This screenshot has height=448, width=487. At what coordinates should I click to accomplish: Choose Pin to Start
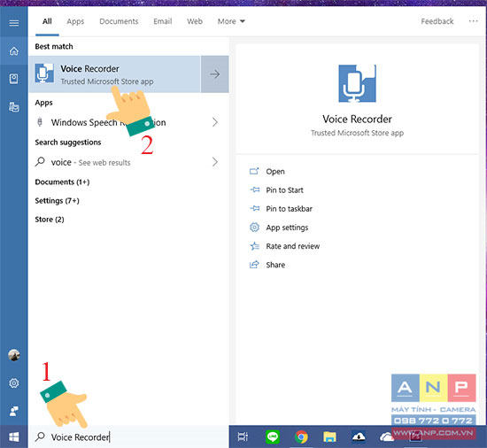[284, 190]
